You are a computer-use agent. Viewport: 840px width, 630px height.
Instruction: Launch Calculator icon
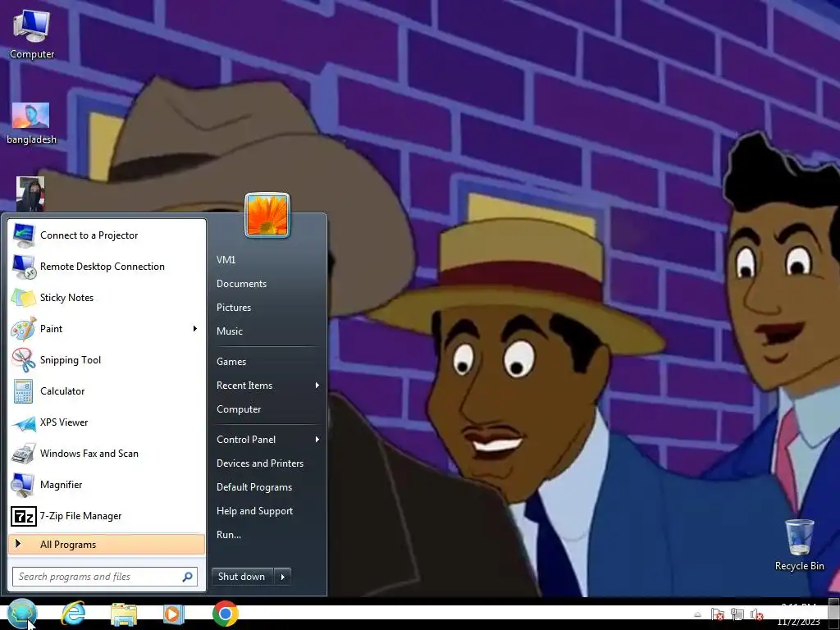[24, 391]
